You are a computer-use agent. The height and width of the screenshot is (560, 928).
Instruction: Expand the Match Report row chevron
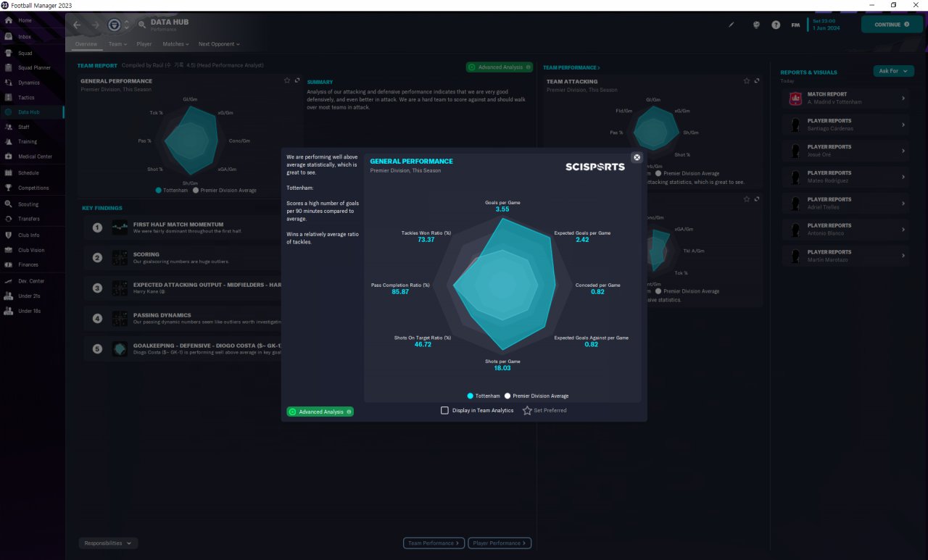[x=903, y=99]
